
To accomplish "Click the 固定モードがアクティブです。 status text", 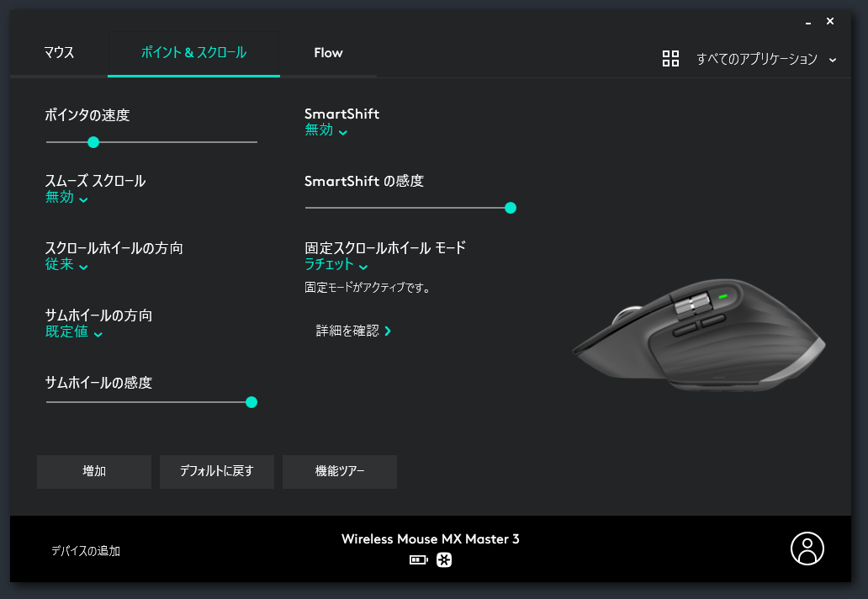I will tap(368, 288).
